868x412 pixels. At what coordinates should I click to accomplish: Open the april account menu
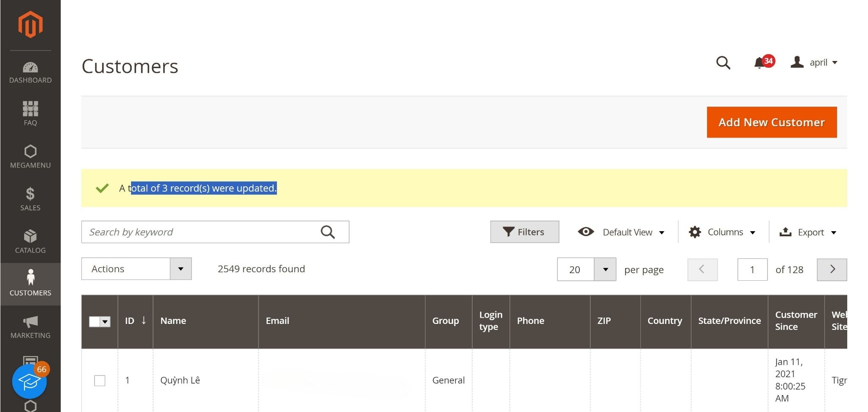814,63
